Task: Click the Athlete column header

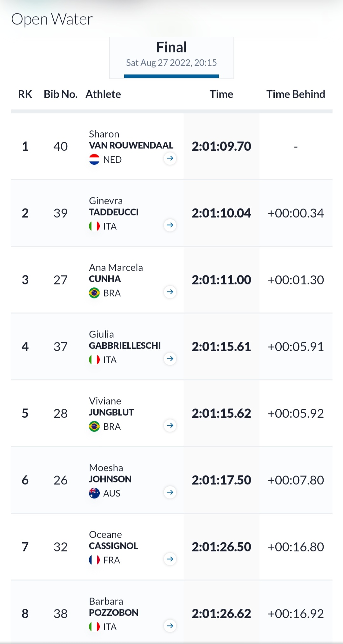Action: pyautogui.click(x=103, y=94)
